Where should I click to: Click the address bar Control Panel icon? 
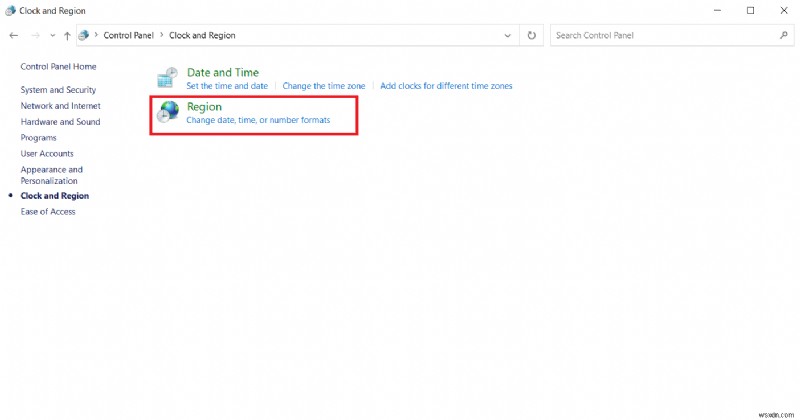pyautogui.click(x=85, y=35)
